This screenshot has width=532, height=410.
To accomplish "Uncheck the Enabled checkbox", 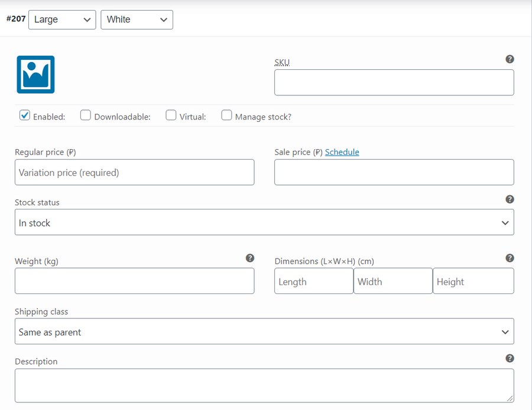I will pyautogui.click(x=25, y=115).
